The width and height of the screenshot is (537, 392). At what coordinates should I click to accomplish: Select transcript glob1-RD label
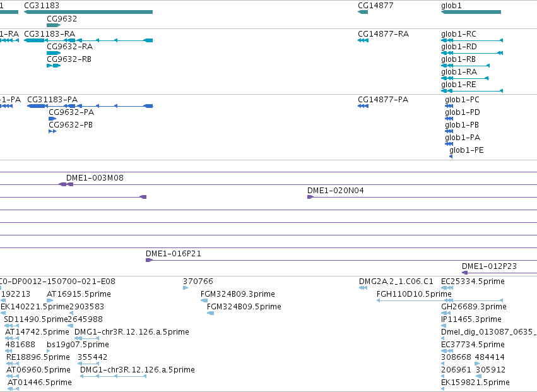point(459,47)
